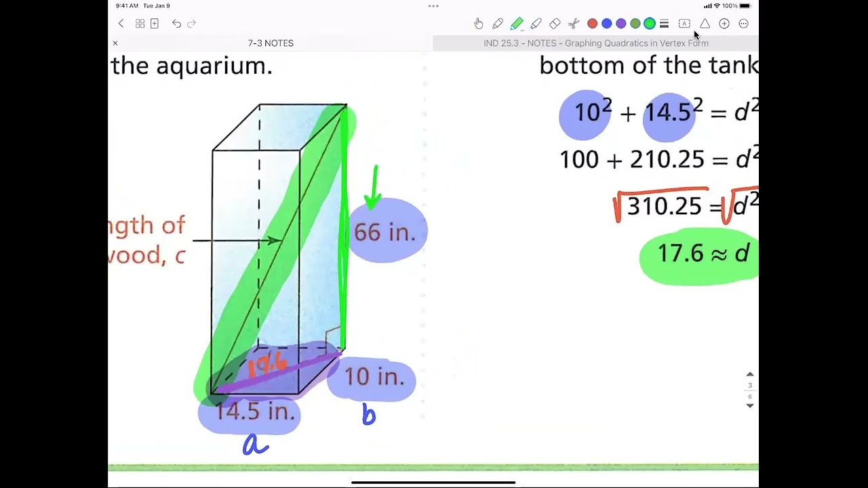Open the add insert plus menu
Screen dimensions: 868x488
pyautogui.click(x=724, y=24)
